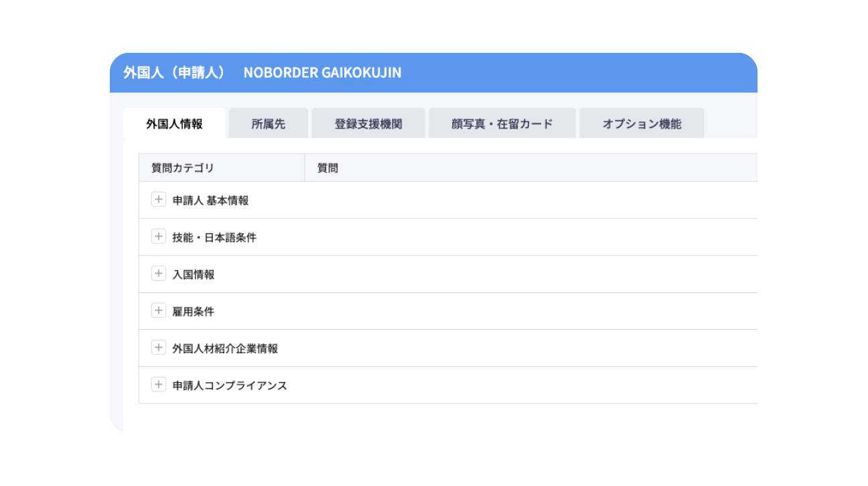Select the 雇用条件 row text
The width and height of the screenshot is (868, 486).
coord(194,311)
